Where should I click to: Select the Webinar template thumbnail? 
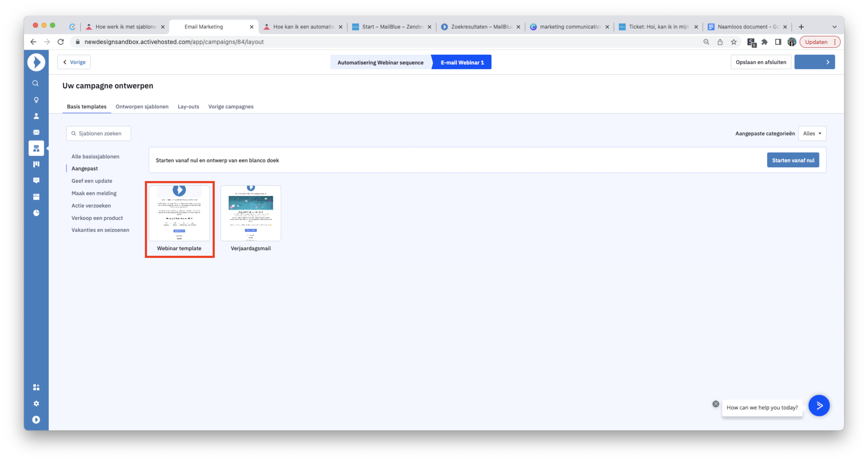tap(179, 213)
